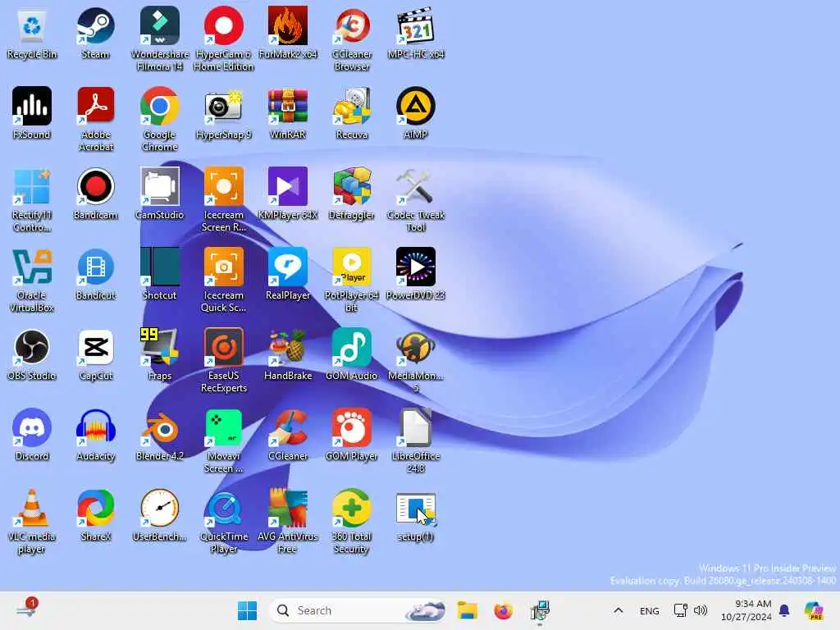Select the HyperCam 6 Home Edition icon
This screenshot has width=840, height=630.
click(x=223, y=39)
